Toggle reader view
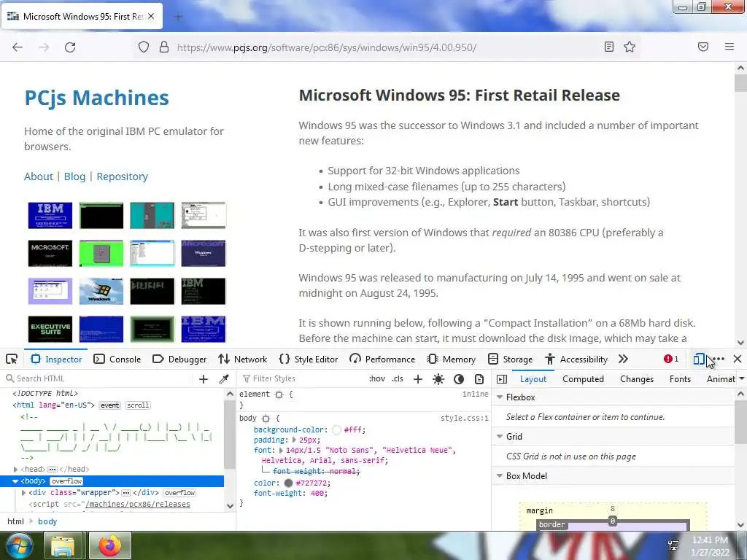747x560 pixels. (x=608, y=47)
